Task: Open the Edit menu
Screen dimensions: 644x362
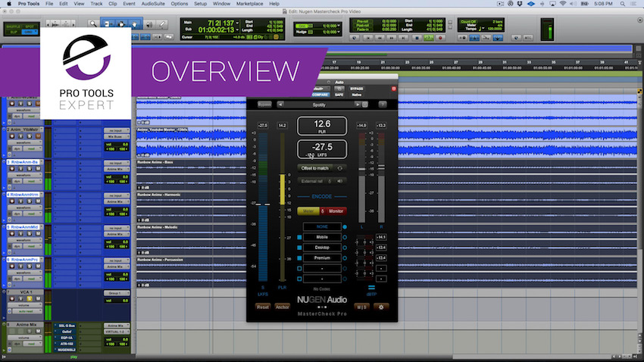Action: [x=63, y=4]
